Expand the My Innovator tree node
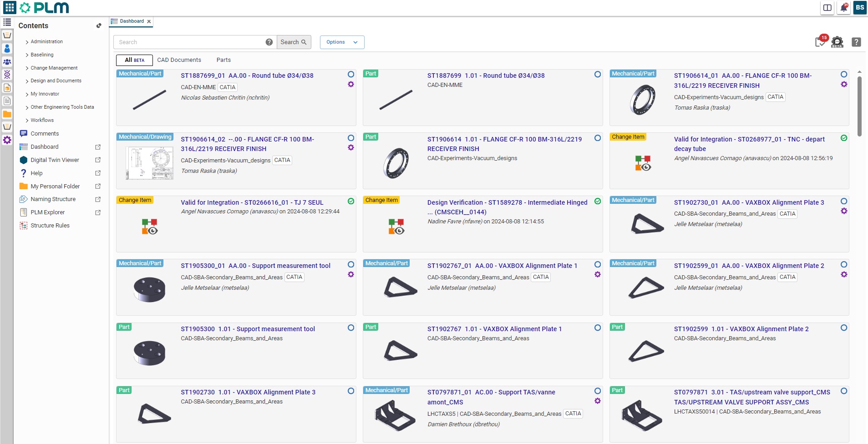 (27, 94)
